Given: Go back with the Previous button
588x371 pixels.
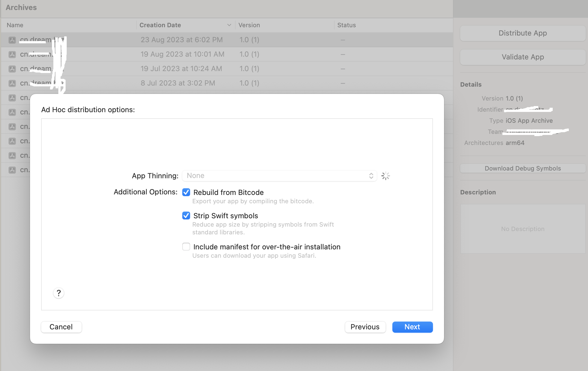Looking at the screenshot, I should (365, 327).
